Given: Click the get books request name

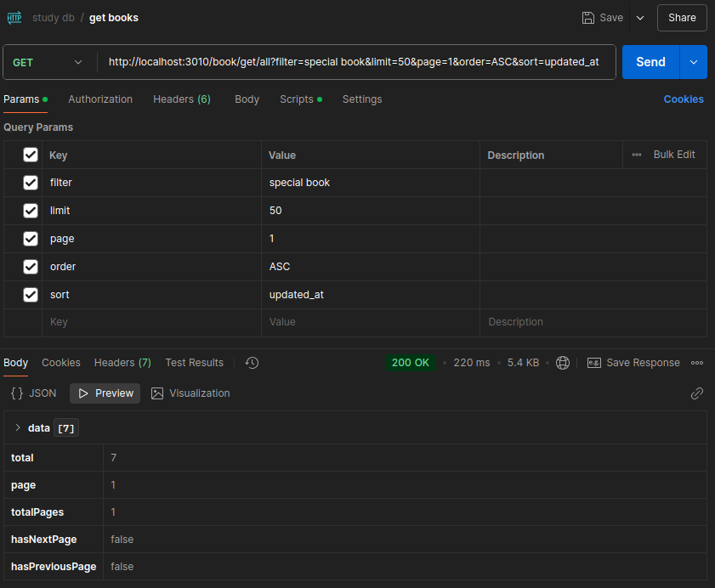Looking at the screenshot, I should 114,18.
